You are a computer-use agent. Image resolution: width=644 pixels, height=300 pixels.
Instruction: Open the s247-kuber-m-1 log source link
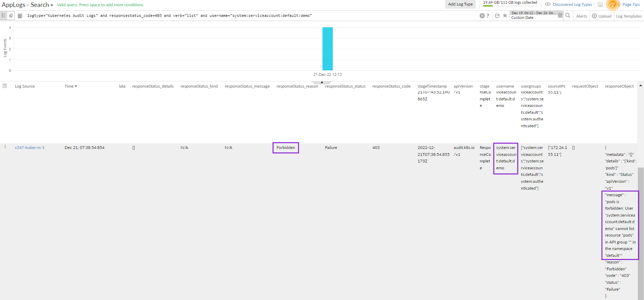pyautogui.click(x=30, y=148)
